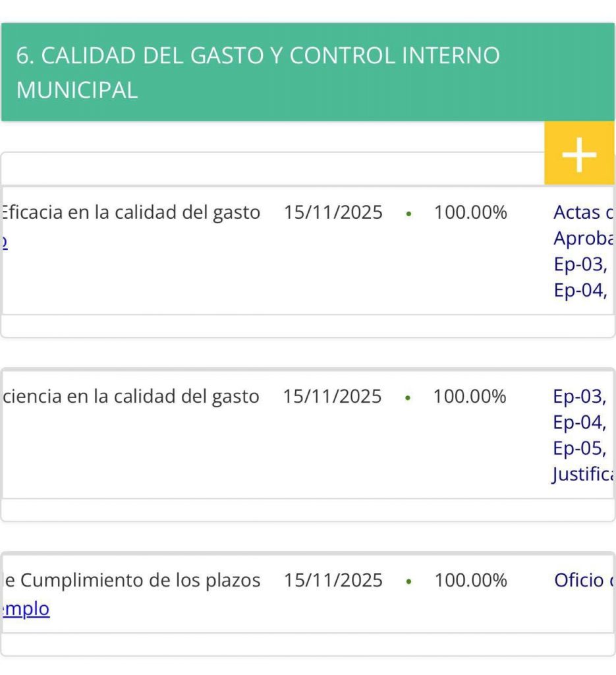The width and height of the screenshot is (616, 675).
Task: Open the Ep-05 file in the Eficiencia row
Action: click(579, 448)
